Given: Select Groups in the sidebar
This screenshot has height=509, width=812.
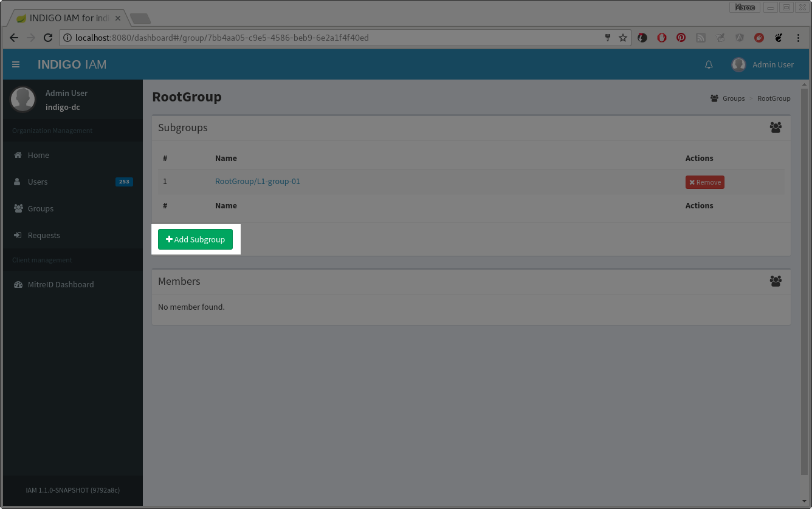Looking at the screenshot, I should pos(41,208).
